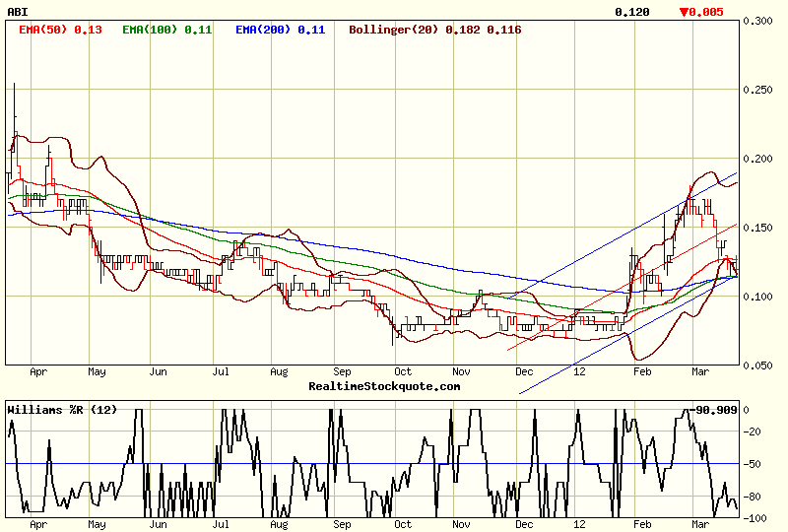Select the Apr month label on time axis
788x532 pixels.
click(38, 373)
